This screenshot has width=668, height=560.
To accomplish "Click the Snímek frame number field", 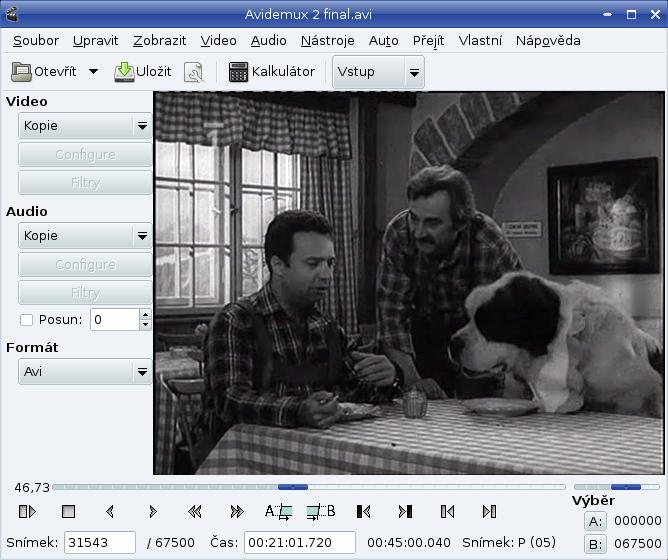I will point(100,543).
